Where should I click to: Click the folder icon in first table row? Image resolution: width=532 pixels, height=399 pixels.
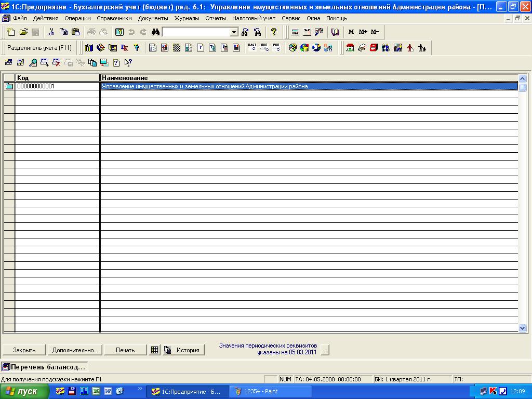tap(9, 86)
